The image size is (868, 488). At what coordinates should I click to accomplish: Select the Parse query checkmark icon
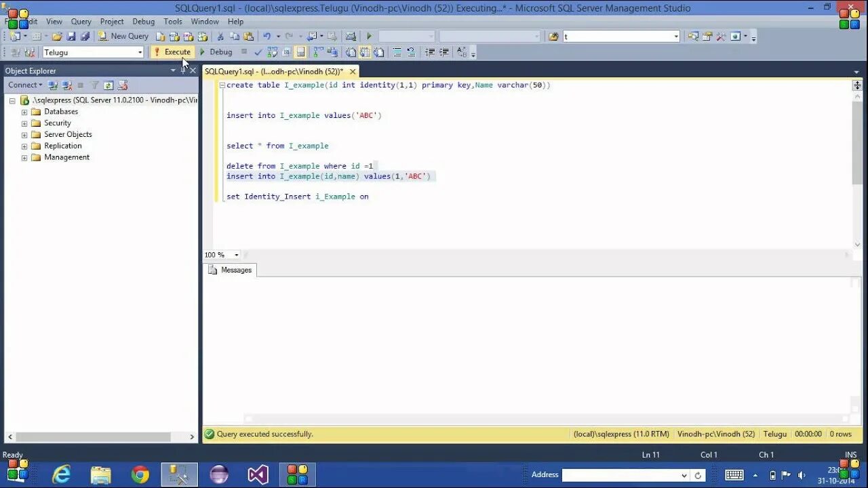[x=258, y=52]
